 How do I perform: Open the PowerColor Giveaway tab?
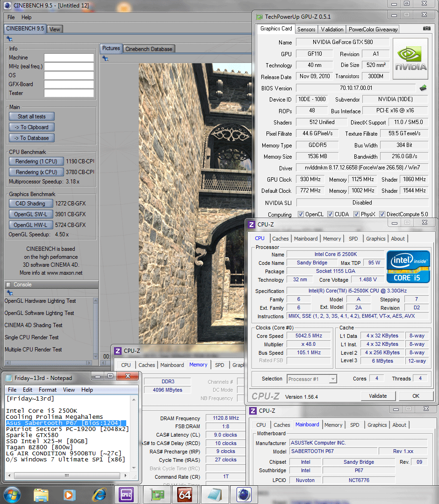373,29
